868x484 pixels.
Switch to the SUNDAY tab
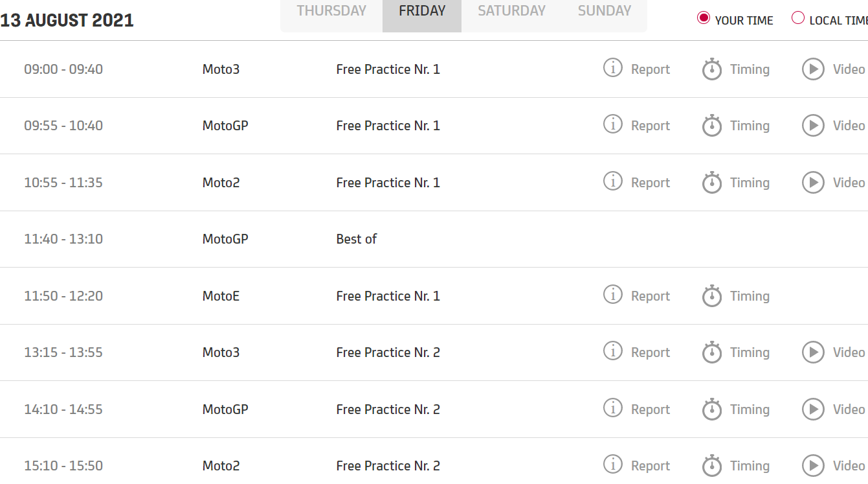point(604,11)
